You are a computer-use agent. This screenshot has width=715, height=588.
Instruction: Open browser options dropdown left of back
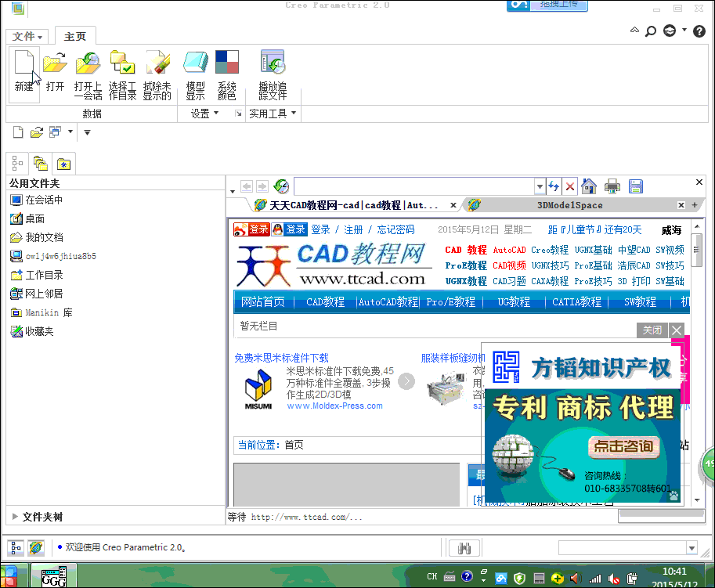(x=233, y=192)
